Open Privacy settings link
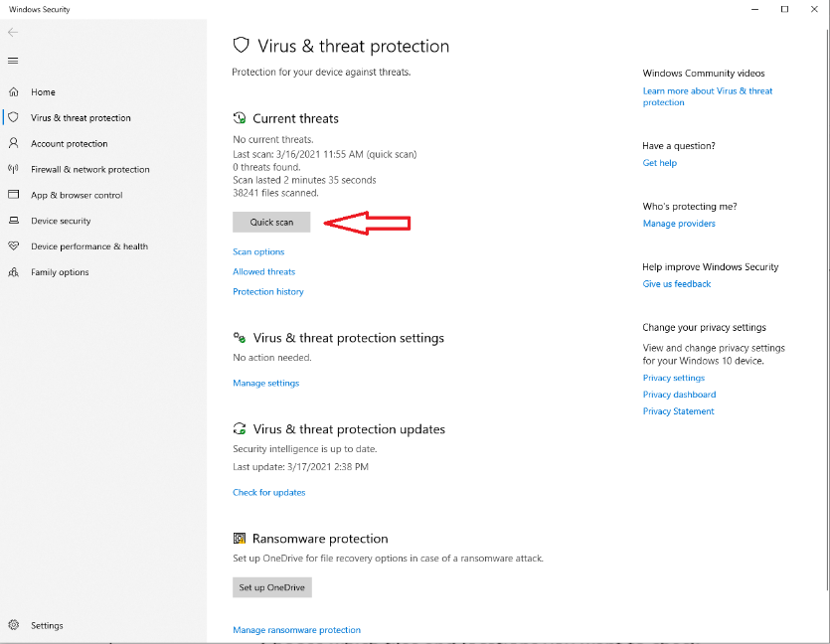The image size is (830, 644). [x=673, y=378]
